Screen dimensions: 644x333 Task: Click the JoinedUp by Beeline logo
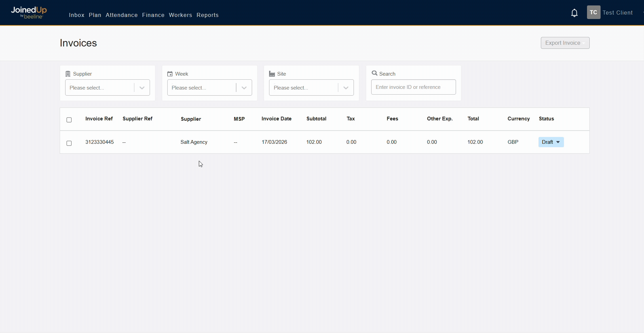click(x=29, y=13)
